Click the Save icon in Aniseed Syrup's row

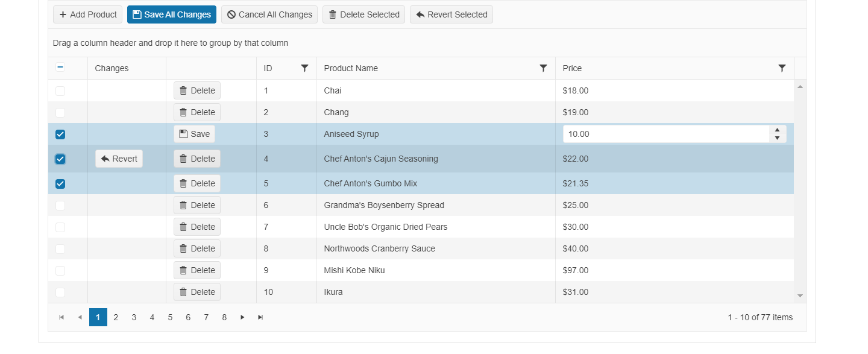point(183,134)
